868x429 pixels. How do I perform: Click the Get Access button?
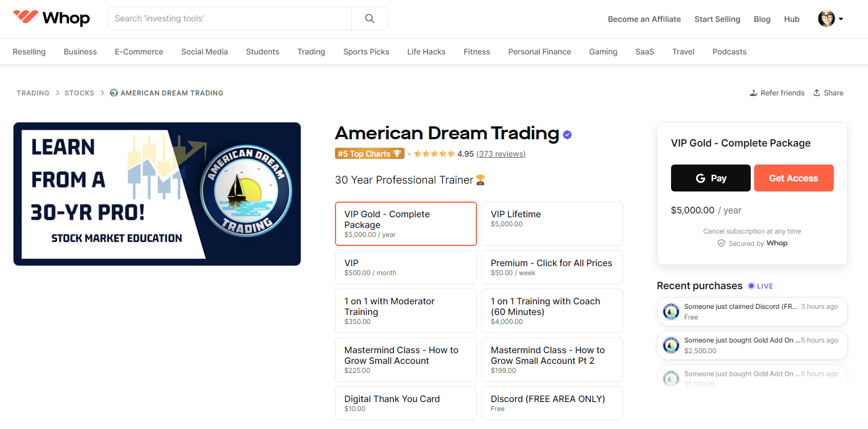click(x=794, y=178)
